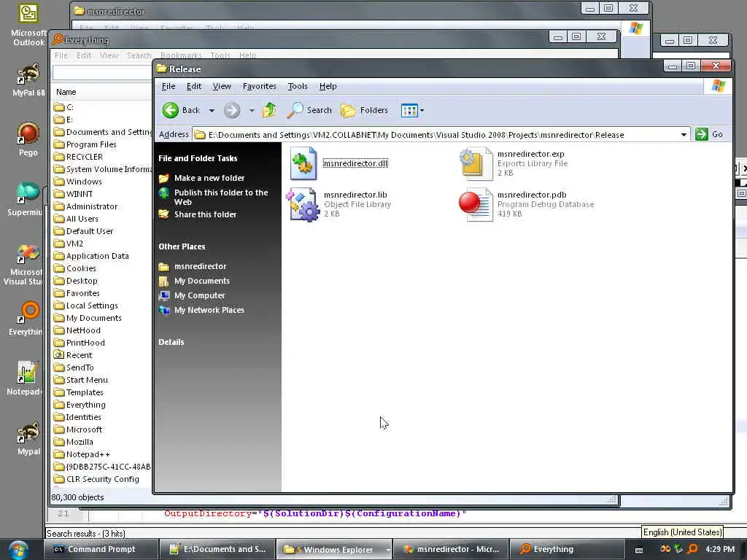747x560 pixels.
Task: Open the Forward history dropdown arrow
Action: [x=252, y=111]
